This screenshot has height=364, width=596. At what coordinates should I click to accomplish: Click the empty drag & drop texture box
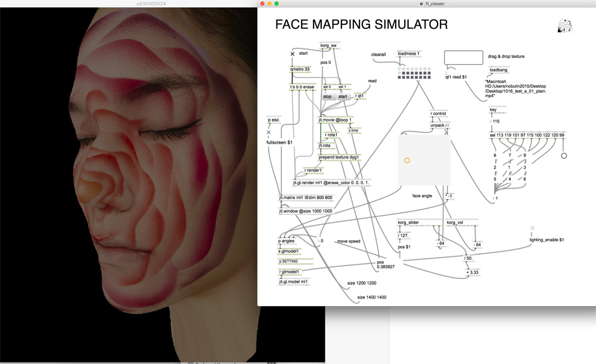[x=463, y=57]
